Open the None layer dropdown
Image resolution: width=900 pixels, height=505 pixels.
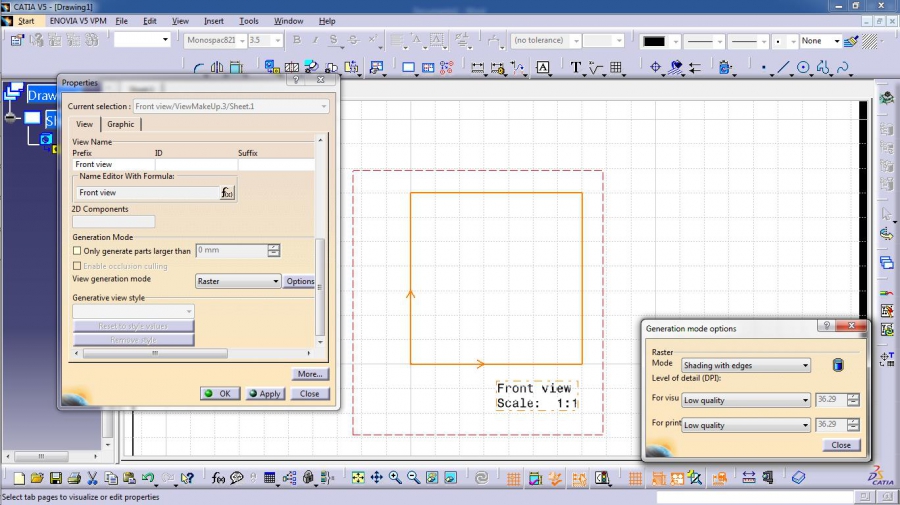click(821, 41)
